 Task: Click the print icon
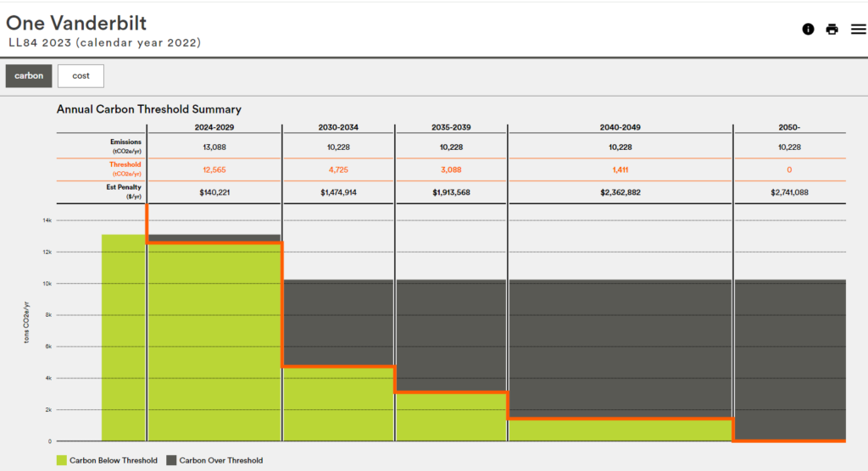832,29
